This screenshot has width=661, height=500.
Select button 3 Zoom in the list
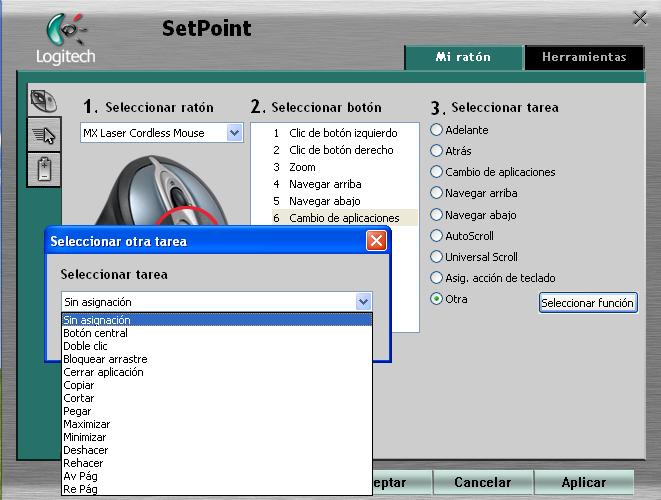[x=344, y=167]
